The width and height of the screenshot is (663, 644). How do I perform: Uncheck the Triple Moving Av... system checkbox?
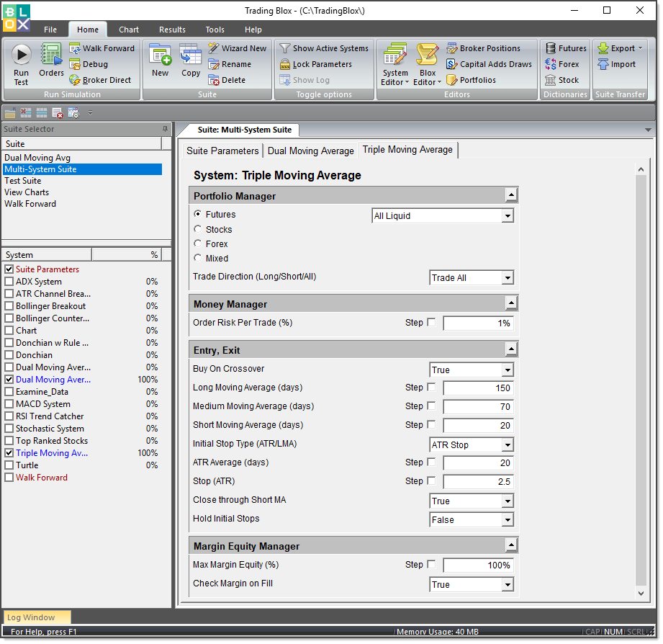click(x=9, y=453)
